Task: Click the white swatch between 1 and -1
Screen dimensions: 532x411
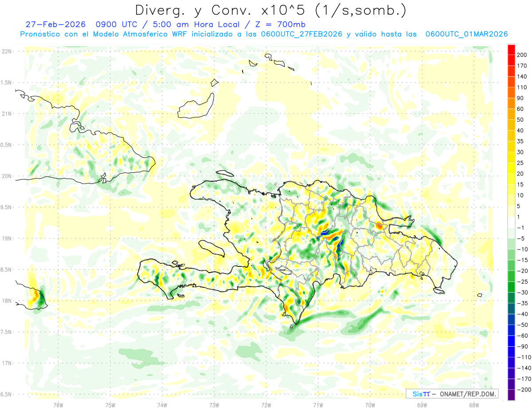Action: pyautogui.click(x=511, y=222)
